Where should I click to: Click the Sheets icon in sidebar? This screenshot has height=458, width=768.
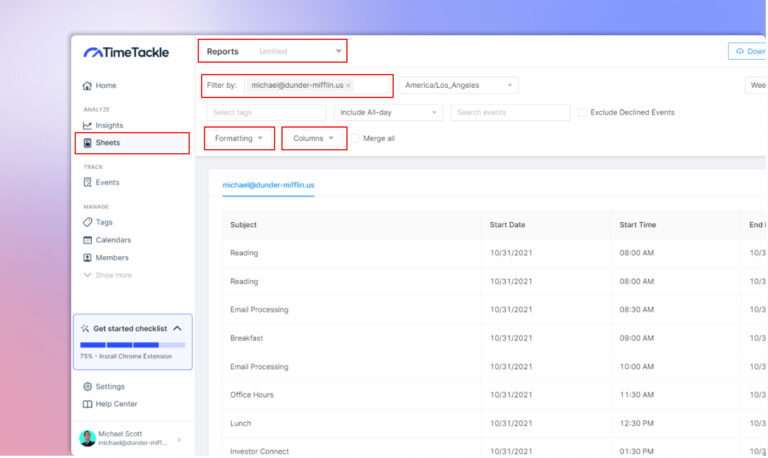click(87, 143)
